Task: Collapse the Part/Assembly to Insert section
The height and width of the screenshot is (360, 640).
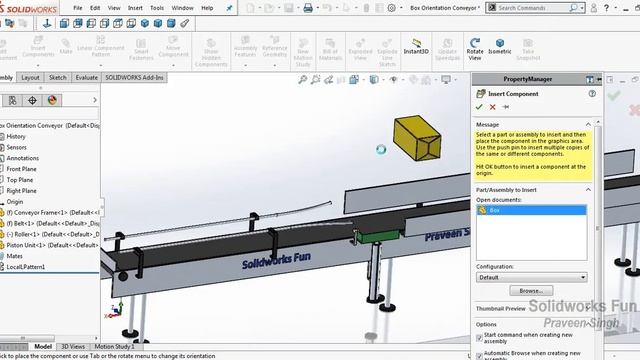Action: point(588,190)
